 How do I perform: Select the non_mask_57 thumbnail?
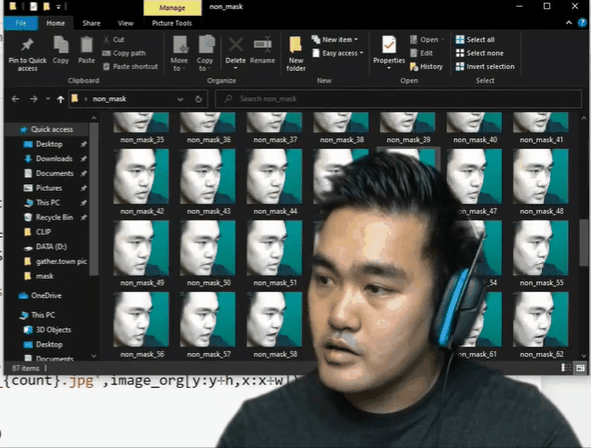point(208,320)
